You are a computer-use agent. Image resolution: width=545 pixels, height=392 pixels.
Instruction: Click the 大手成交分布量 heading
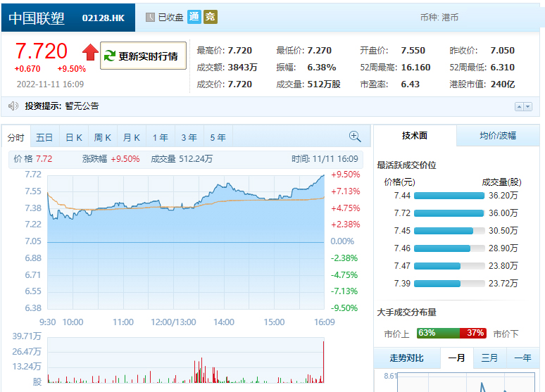pos(406,312)
